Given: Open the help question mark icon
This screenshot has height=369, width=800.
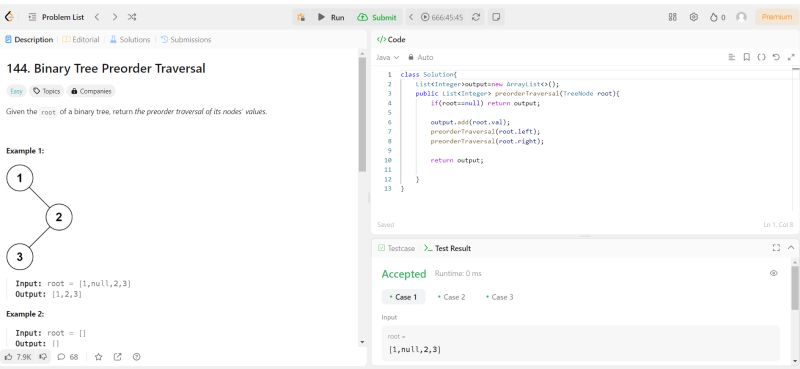Looking at the screenshot, I should coord(136,357).
